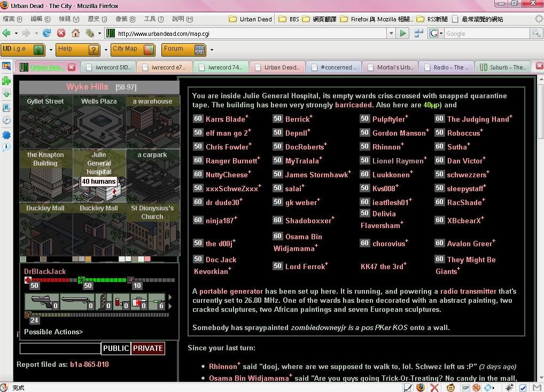Select PRIVATE report mode

tap(148, 348)
